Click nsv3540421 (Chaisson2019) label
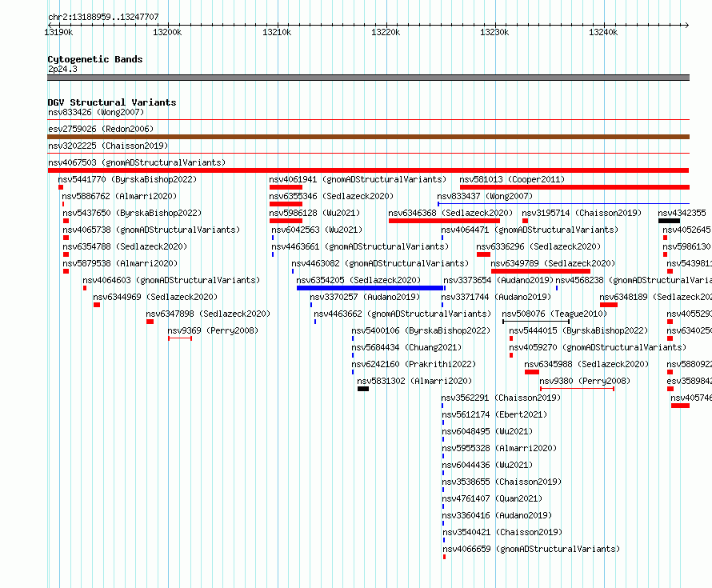Screen dimensions: 712x588 pos(502,532)
